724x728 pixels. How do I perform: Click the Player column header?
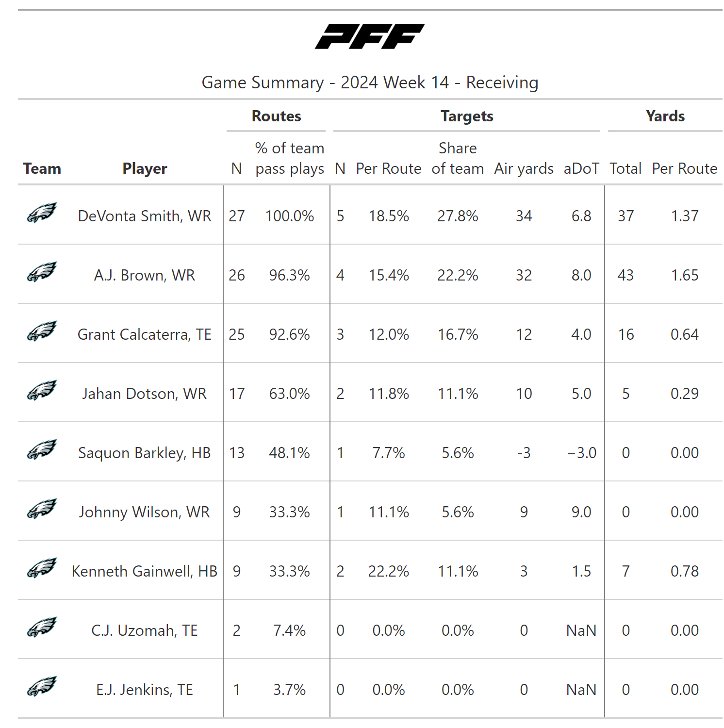pyautogui.click(x=145, y=168)
